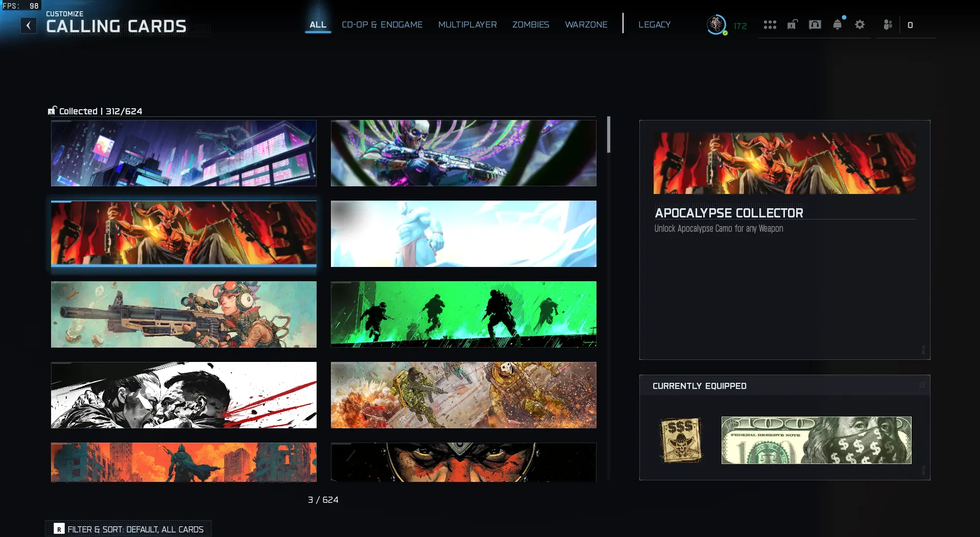Open voice chat headset icon

pos(815,25)
